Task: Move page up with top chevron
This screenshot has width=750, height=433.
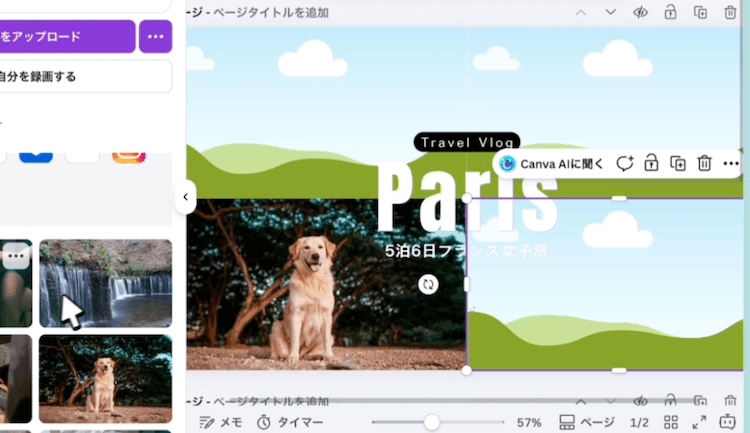Action: click(x=581, y=13)
